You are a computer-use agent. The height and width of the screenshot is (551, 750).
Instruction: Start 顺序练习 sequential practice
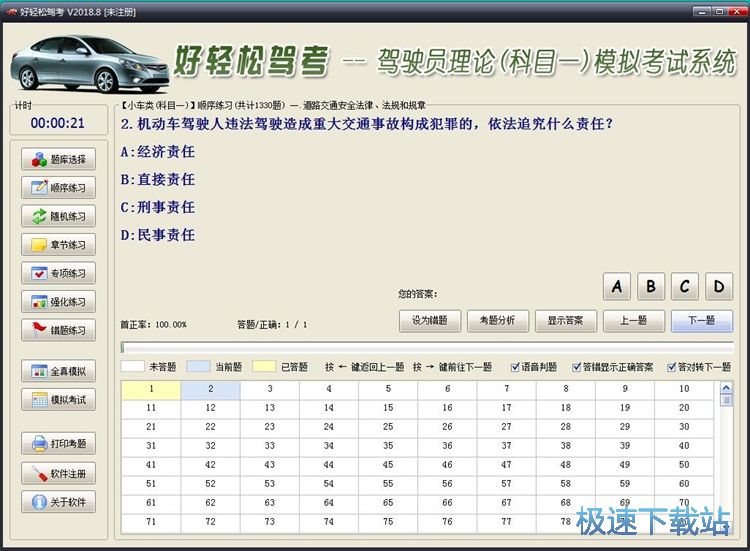point(59,187)
